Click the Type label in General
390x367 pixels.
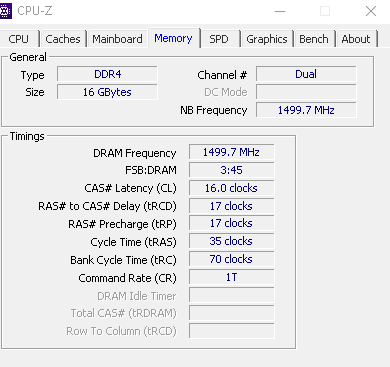click(x=32, y=75)
